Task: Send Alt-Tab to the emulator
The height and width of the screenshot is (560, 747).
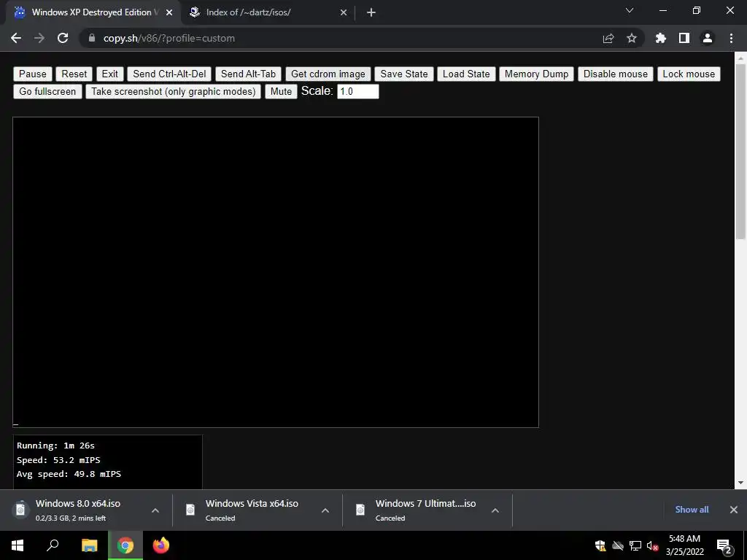Action: pos(248,74)
